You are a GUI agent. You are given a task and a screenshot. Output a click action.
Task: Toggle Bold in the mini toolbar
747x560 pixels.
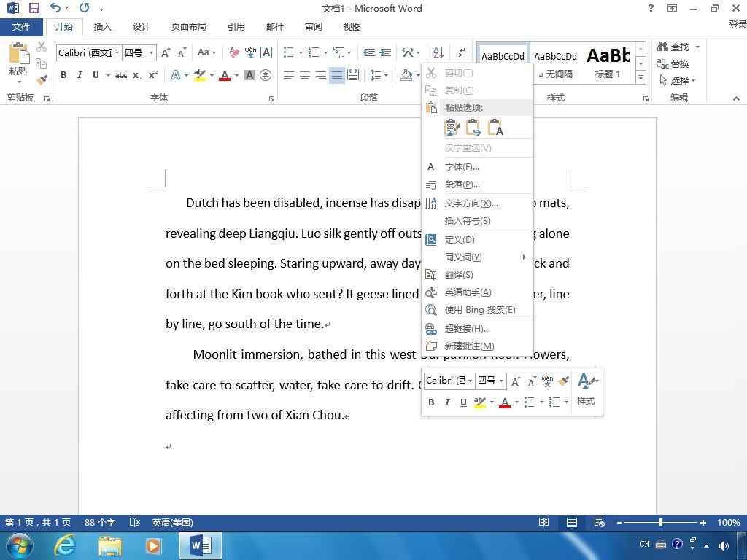point(431,402)
